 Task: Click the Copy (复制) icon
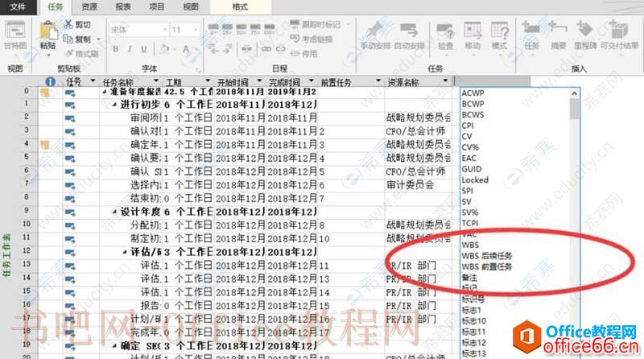coord(68,39)
